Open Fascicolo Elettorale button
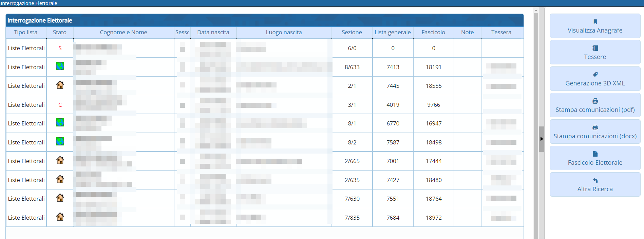This screenshot has height=239, width=644. [595, 158]
